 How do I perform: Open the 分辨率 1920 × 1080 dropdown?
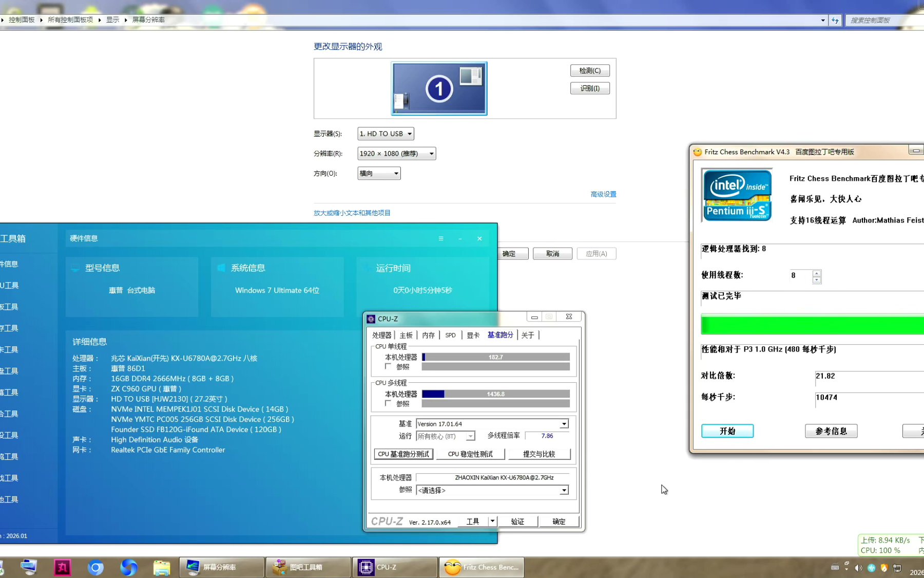coord(396,154)
